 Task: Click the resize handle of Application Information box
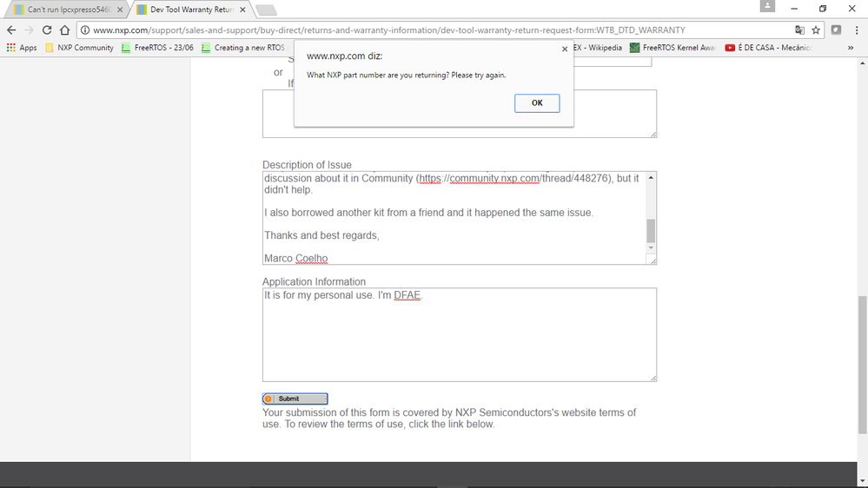pos(653,379)
